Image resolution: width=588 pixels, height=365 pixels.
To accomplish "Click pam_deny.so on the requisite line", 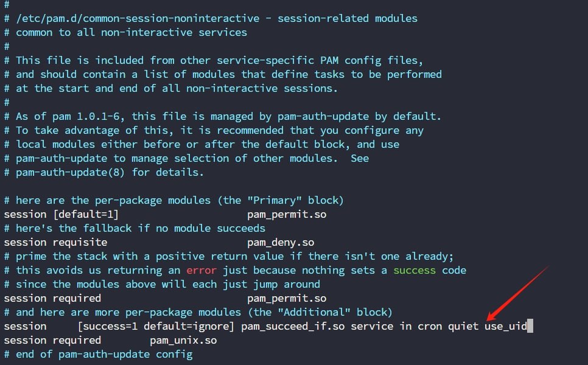I will tap(281, 243).
